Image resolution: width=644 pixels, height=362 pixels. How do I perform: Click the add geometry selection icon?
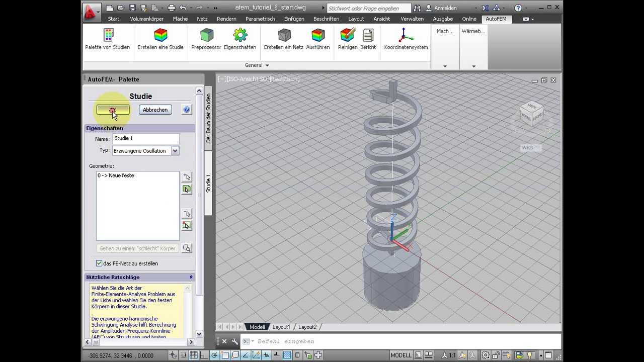(187, 177)
